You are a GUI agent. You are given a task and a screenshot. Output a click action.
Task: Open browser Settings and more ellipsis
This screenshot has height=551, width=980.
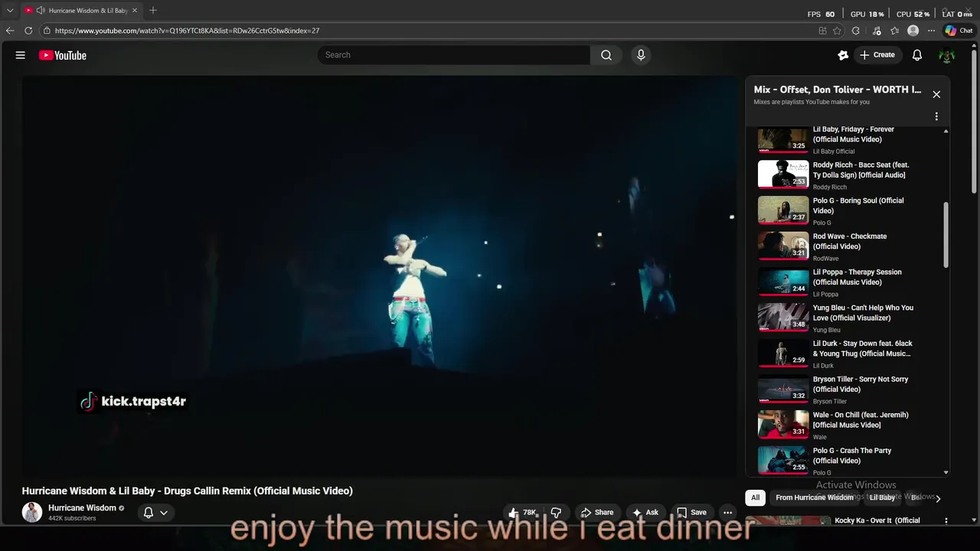931,31
